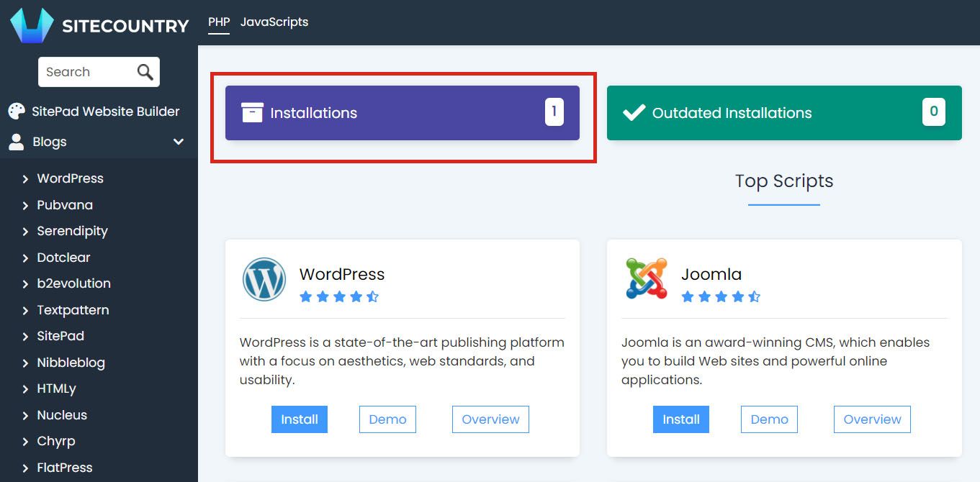The width and height of the screenshot is (980, 482).
Task: Select Nucleus in the sidebar
Action: click(62, 415)
